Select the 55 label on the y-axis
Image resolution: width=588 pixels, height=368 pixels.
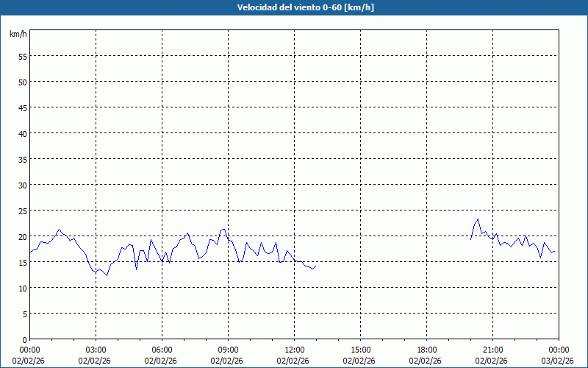pyautogui.click(x=22, y=56)
